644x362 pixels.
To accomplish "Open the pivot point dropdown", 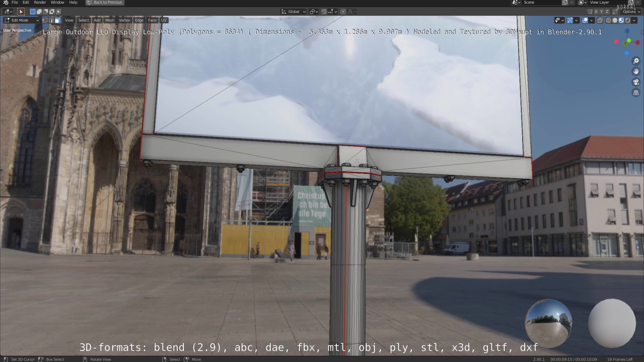I will tap(314, 12).
